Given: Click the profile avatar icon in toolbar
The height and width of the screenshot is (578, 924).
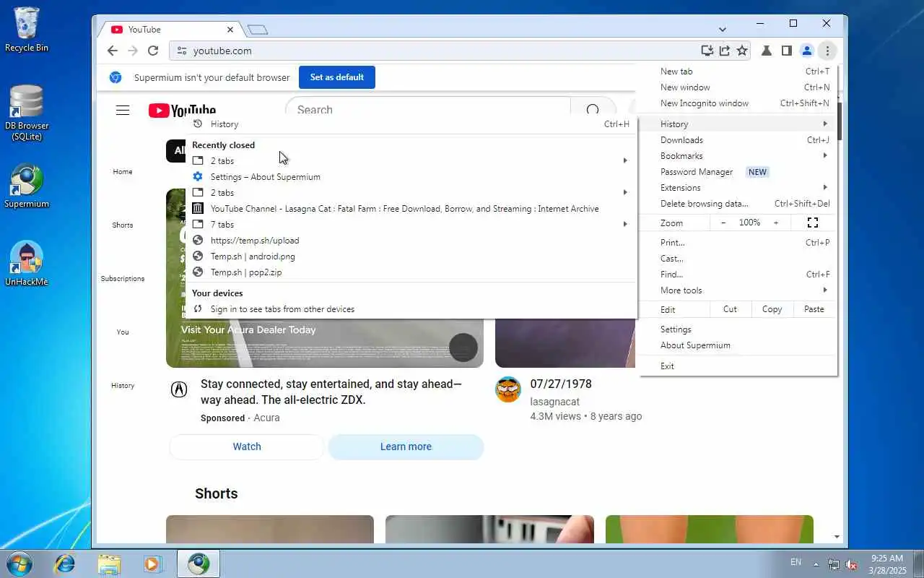Looking at the screenshot, I should tap(807, 51).
